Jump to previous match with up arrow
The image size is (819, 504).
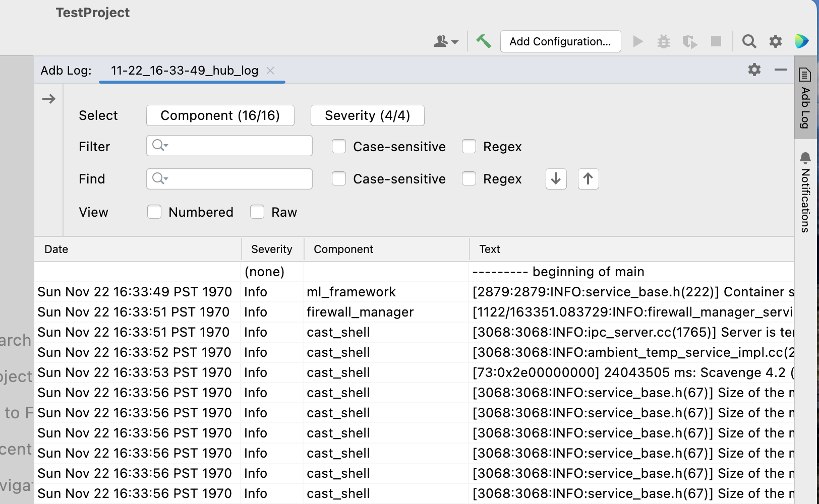click(588, 179)
